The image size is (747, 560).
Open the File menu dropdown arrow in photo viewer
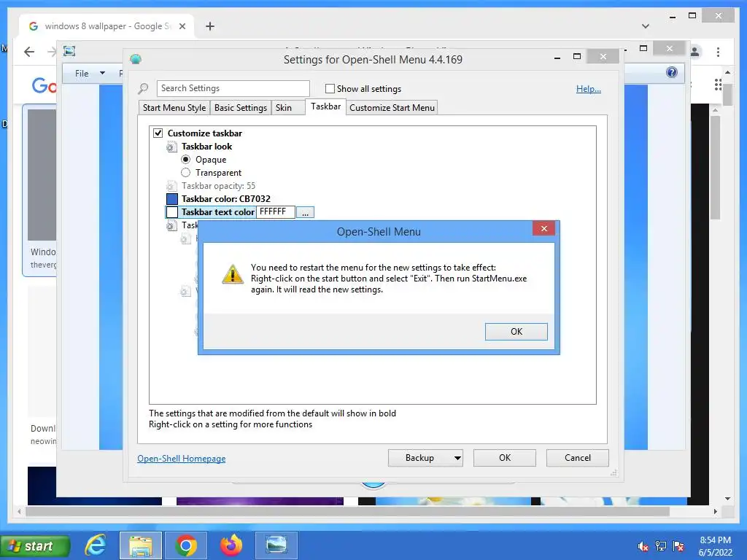point(102,74)
